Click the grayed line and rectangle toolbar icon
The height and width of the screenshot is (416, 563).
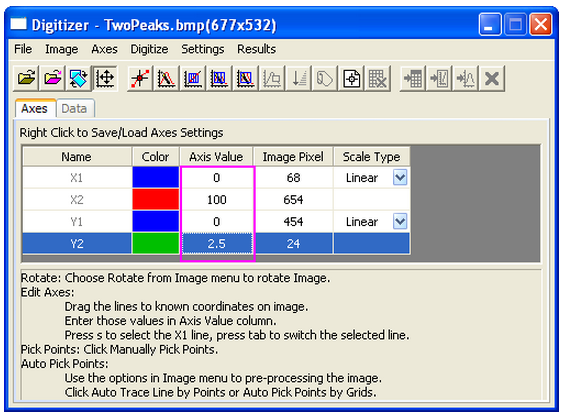[x=272, y=78]
